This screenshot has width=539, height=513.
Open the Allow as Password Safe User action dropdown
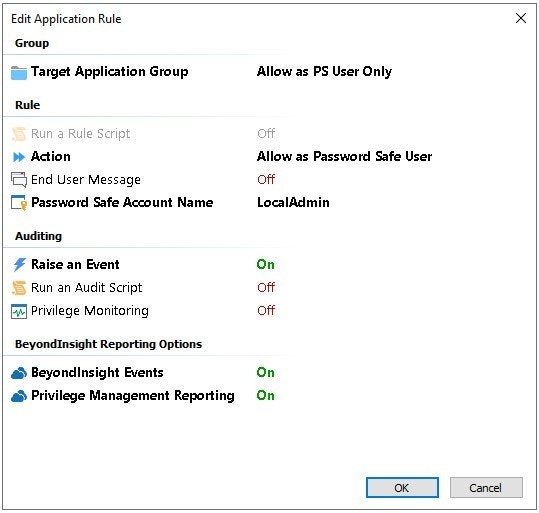344,156
